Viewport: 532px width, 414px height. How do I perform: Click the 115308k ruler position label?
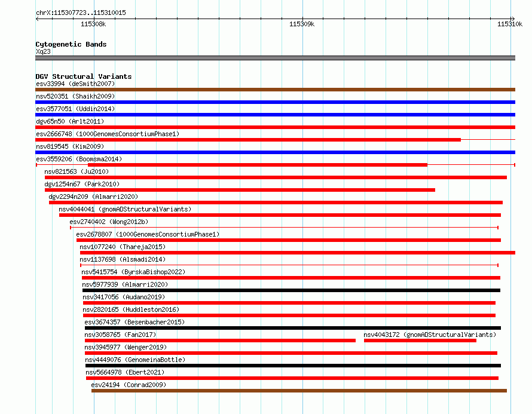pos(93,24)
